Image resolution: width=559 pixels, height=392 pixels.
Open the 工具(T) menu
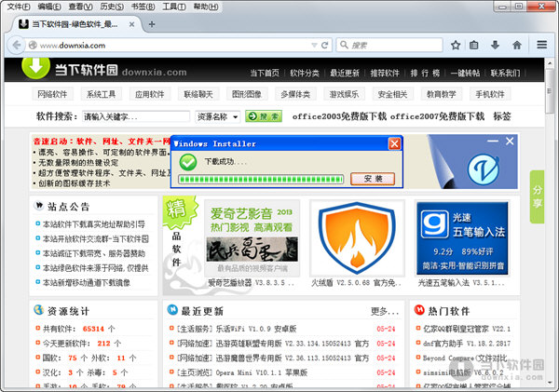[x=174, y=7]
